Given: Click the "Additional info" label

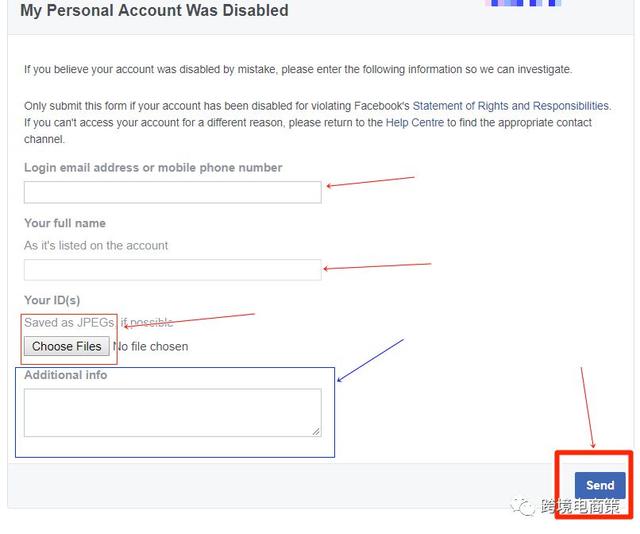Looking at the screenshot, I should point(66,375).
